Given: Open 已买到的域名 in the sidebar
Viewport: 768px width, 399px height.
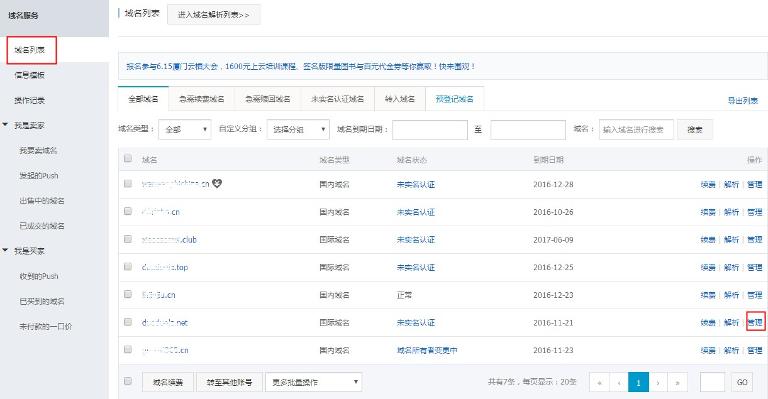Looking at the screenshot, I should click(x=42, y=301).
